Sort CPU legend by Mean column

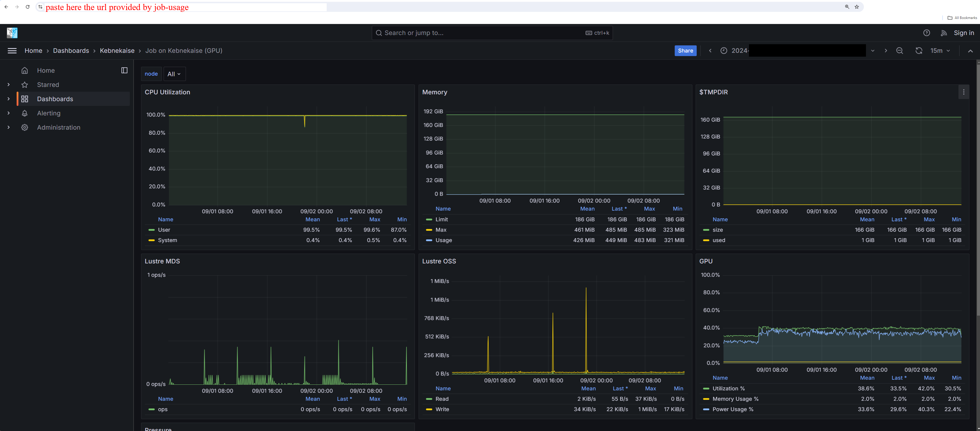312,219
